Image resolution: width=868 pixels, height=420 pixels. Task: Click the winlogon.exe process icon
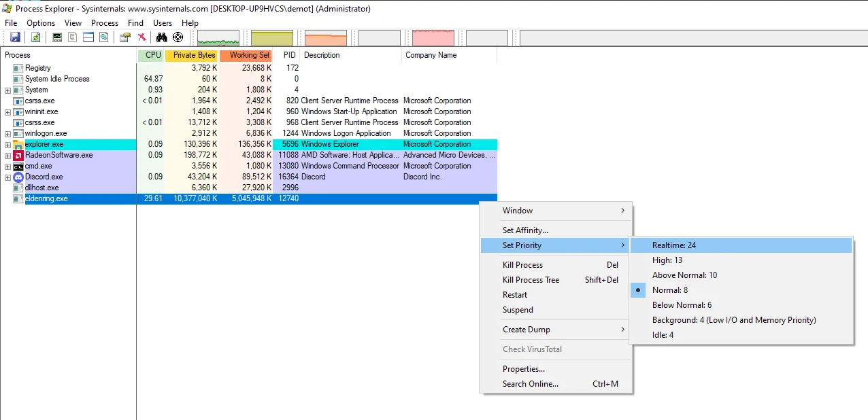18,133
